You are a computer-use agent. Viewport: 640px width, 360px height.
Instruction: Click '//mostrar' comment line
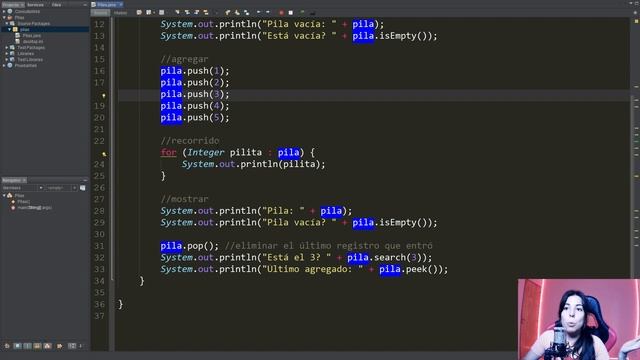point(184,199)
